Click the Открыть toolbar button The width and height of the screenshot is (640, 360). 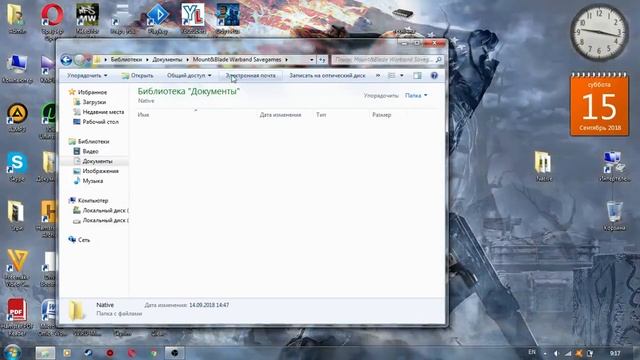(137, 76)
